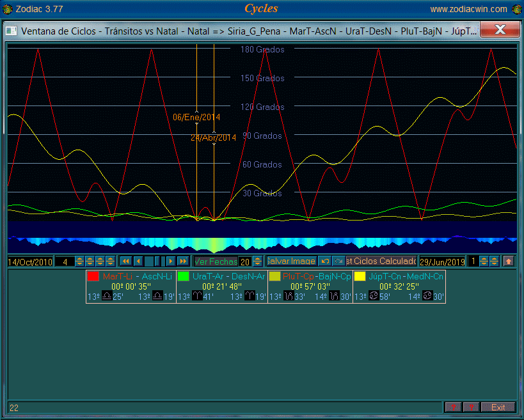This screenshot has height=420, width=524.
Task: Click the Zodiac logo icon beside Zodiac 3.77
Action: (x=7, y=9)
